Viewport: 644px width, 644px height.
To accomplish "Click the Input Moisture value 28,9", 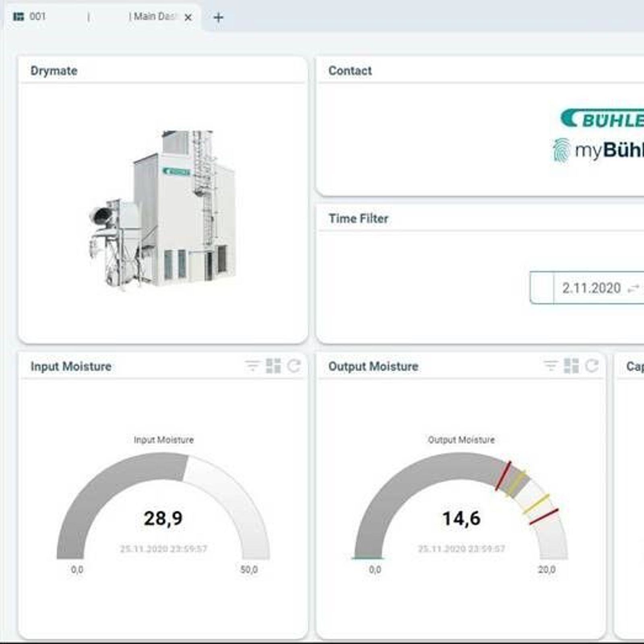I will [163, 518].
